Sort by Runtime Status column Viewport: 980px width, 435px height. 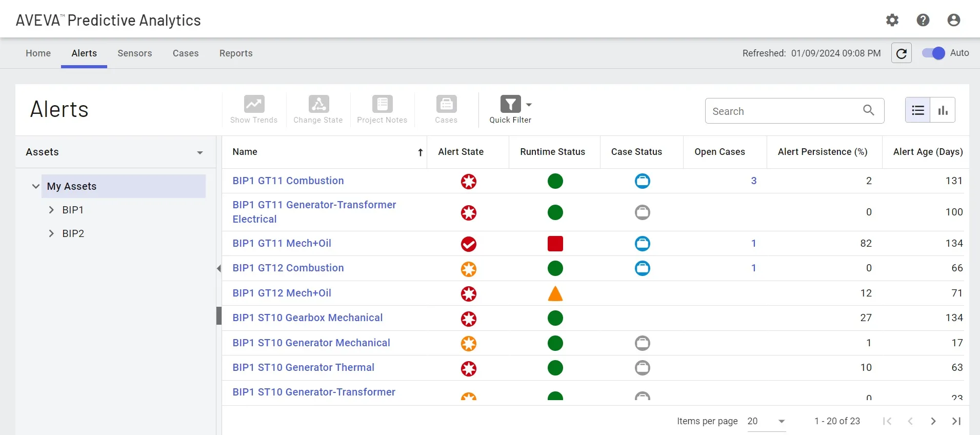552,152
